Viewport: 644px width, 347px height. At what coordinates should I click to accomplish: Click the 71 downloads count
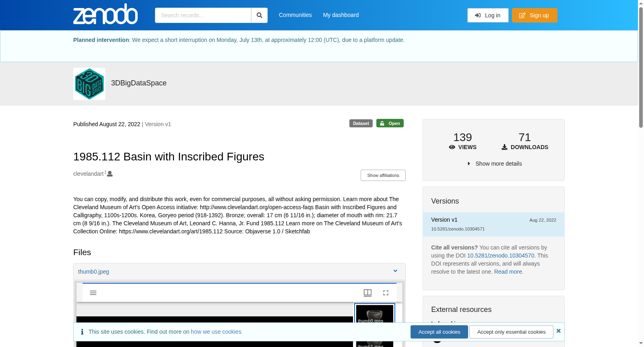(525, 137)
